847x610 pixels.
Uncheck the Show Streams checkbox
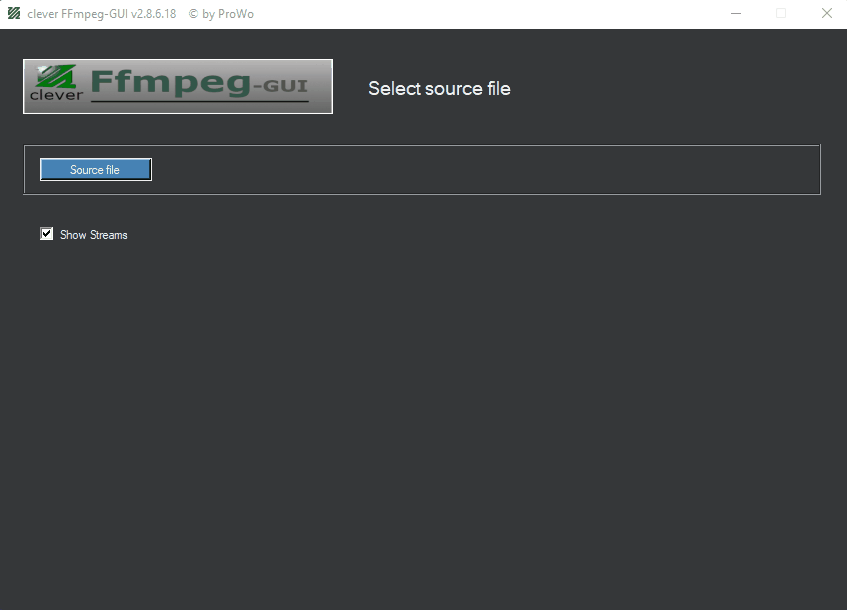47,234
